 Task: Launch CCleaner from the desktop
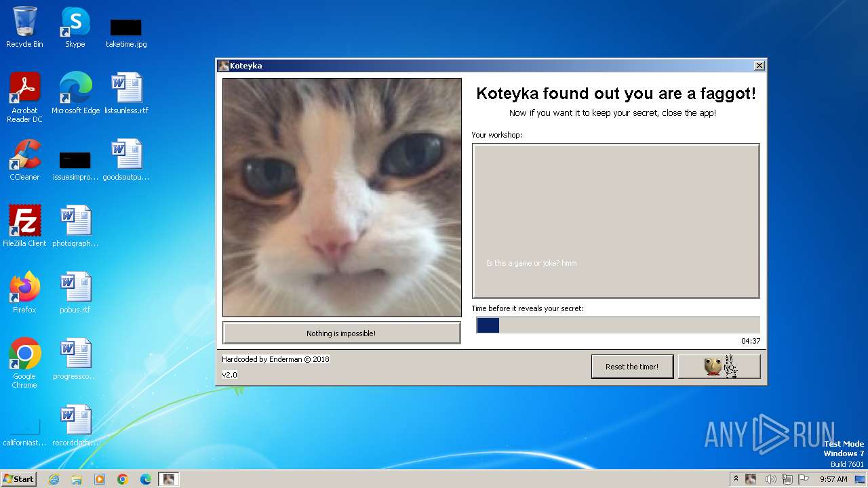tap(24, 160)
